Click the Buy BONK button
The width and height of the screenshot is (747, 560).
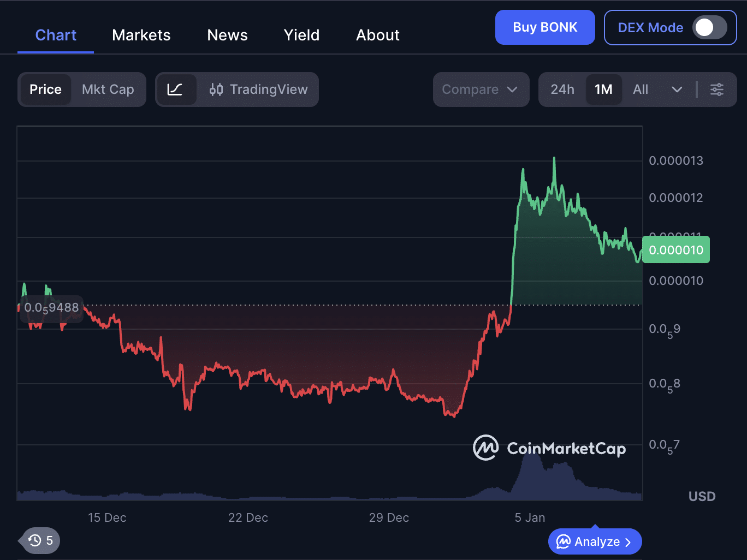click(544, 27)
